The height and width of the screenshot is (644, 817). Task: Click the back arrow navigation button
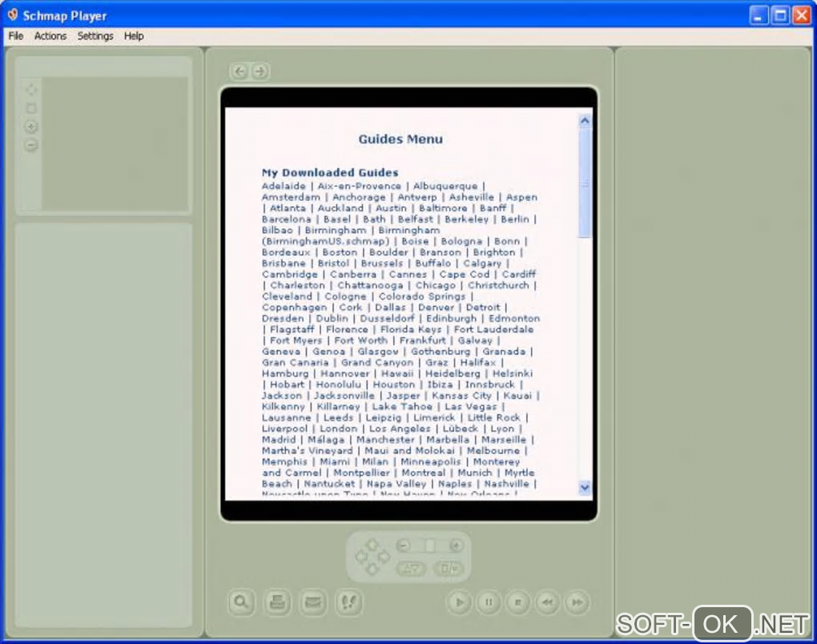tap(239, 71)
